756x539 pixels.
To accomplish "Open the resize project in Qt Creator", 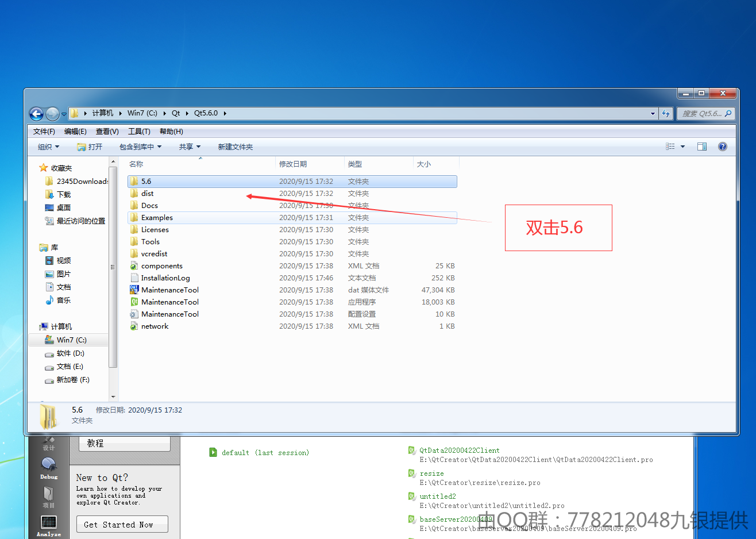I will click(x=431, y=473).
